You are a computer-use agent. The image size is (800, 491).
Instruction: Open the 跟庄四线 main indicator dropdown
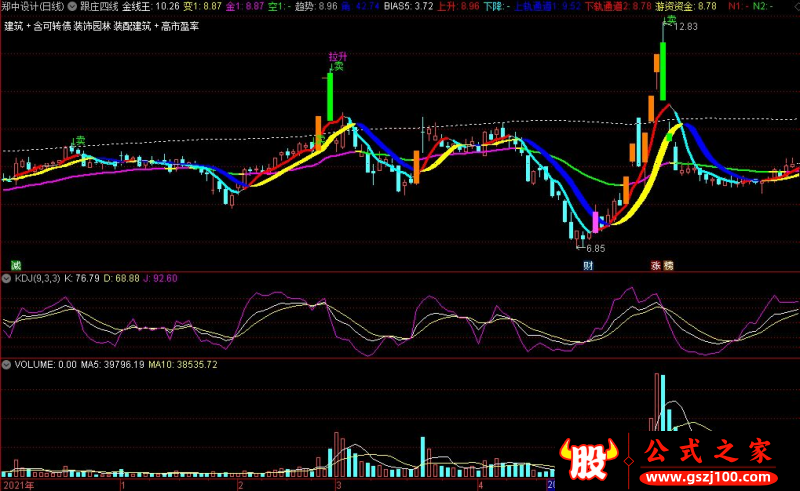(x=72, y=6)
